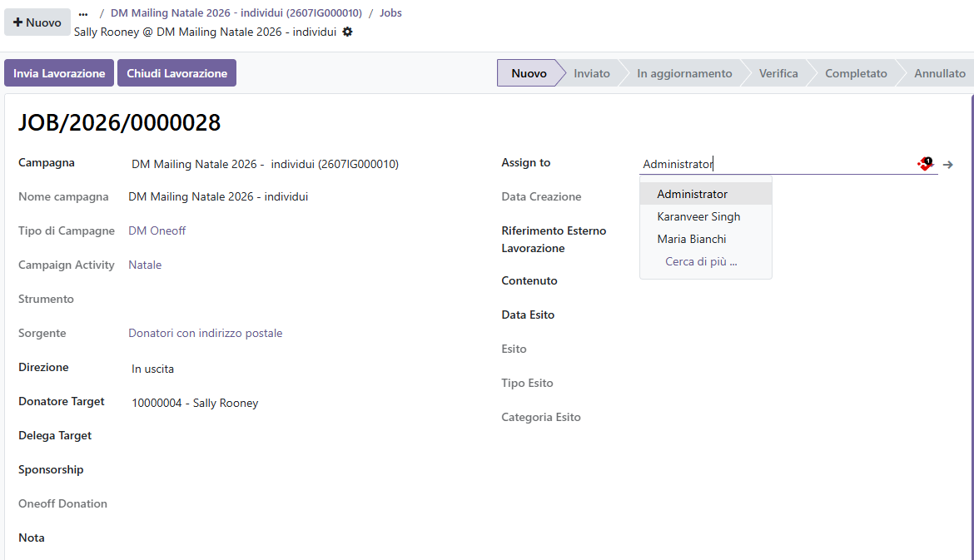The image size is (974, 560).
Task: Open the Assign to internal link arrow
Action: pyautogui.click(x=948, y=165)
